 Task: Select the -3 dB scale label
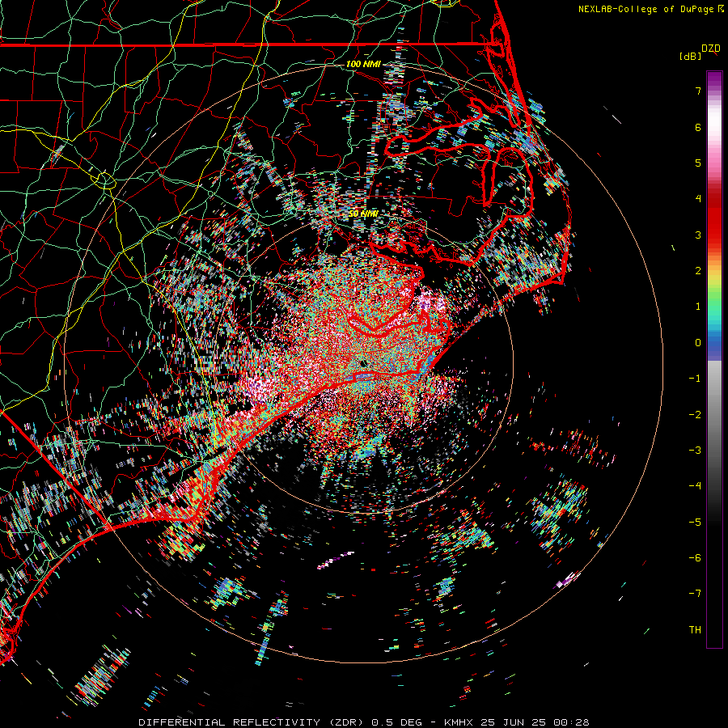coord(695,451)
